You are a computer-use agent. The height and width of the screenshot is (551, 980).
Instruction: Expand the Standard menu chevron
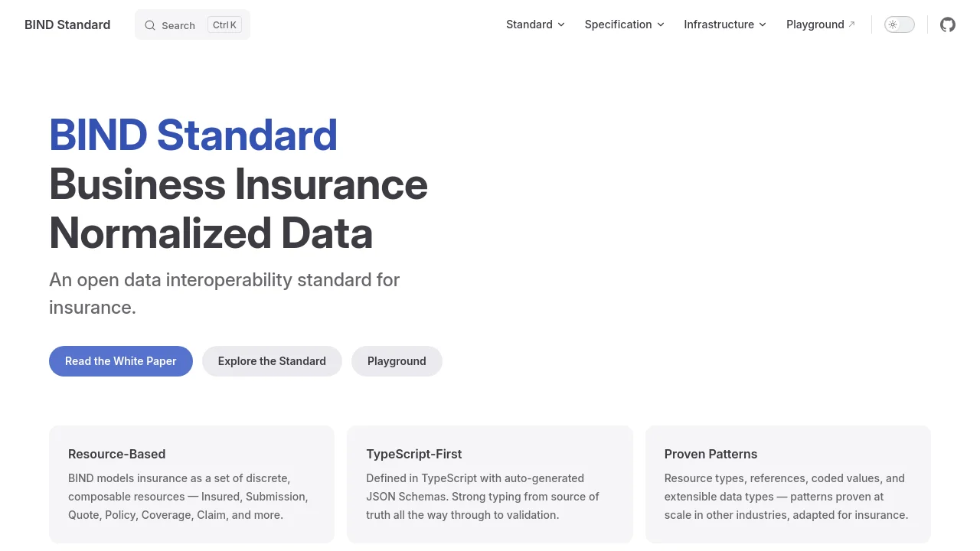(x=561, y=24)
